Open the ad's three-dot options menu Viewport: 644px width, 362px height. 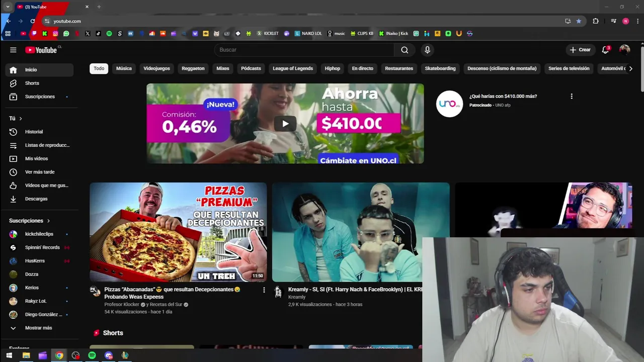pos(571,96)
